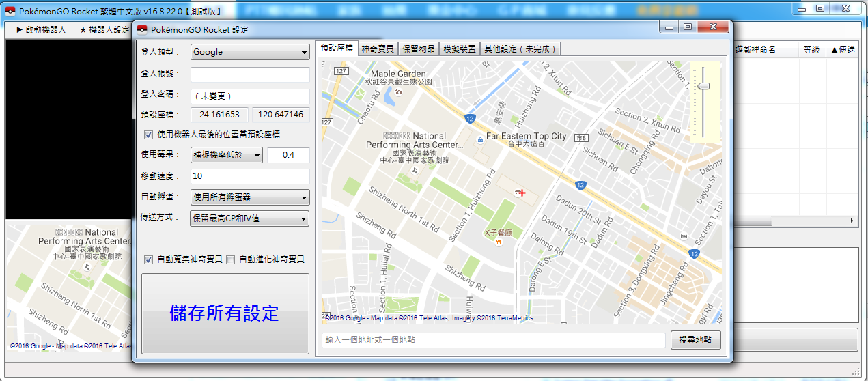
Task: Toggle use robot's last position checkbox
Action: [148, 135]
